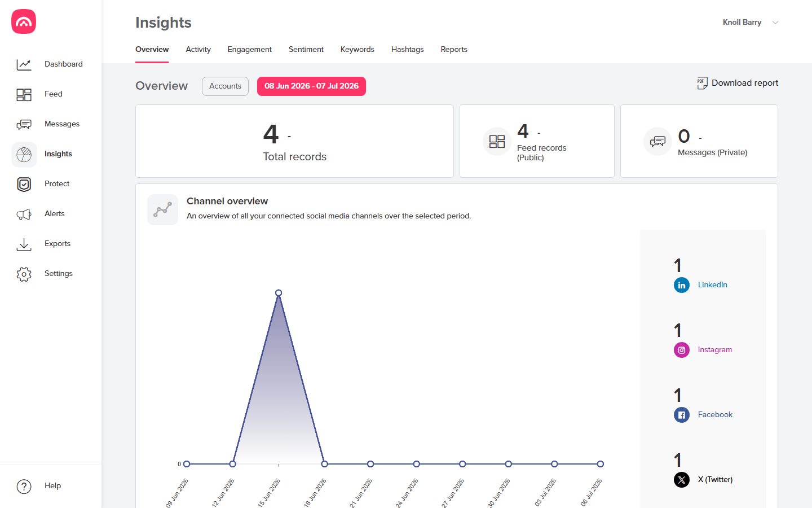Go to Dashboard via sidebar label
812x508 pixels.
point(64,64)
